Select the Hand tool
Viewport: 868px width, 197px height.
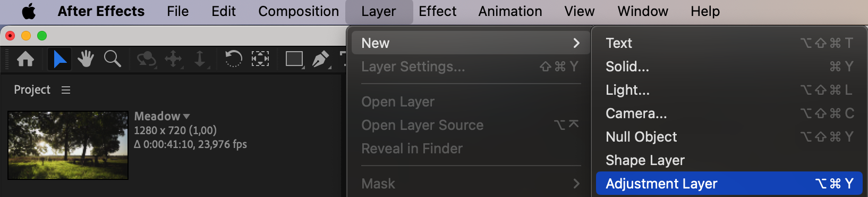point(86,59)
